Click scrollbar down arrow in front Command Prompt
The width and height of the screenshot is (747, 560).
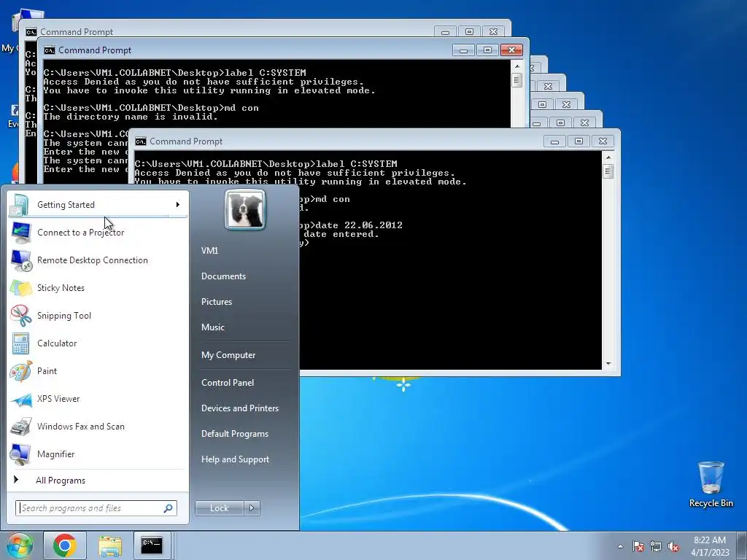point(608,364)
